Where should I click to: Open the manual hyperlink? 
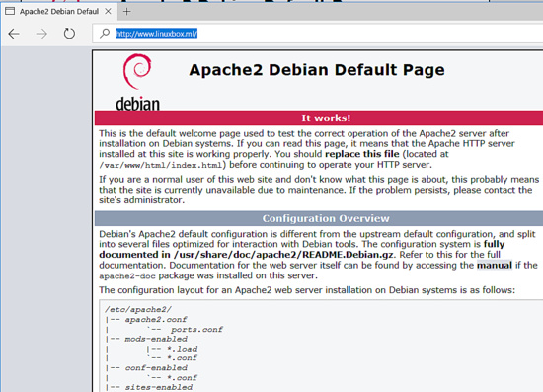pos(495,266)
